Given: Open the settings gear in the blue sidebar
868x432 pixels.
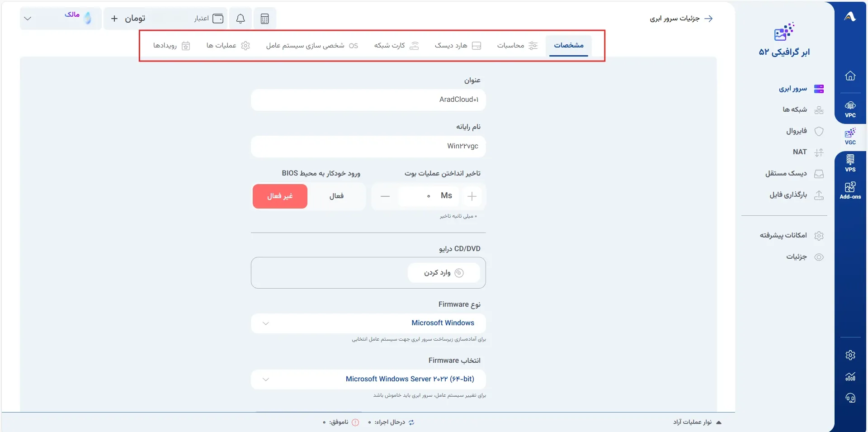Looking at the screenshot, I should click(850, 355).
